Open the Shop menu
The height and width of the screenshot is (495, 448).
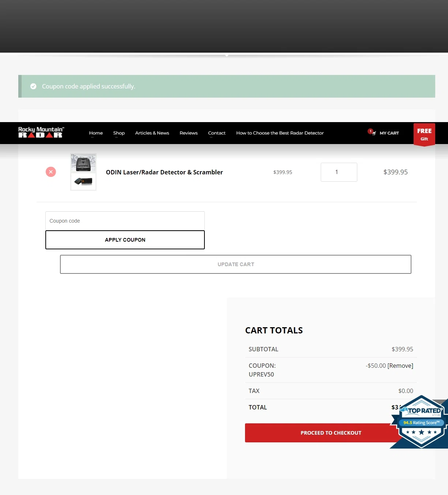(119, 133)
